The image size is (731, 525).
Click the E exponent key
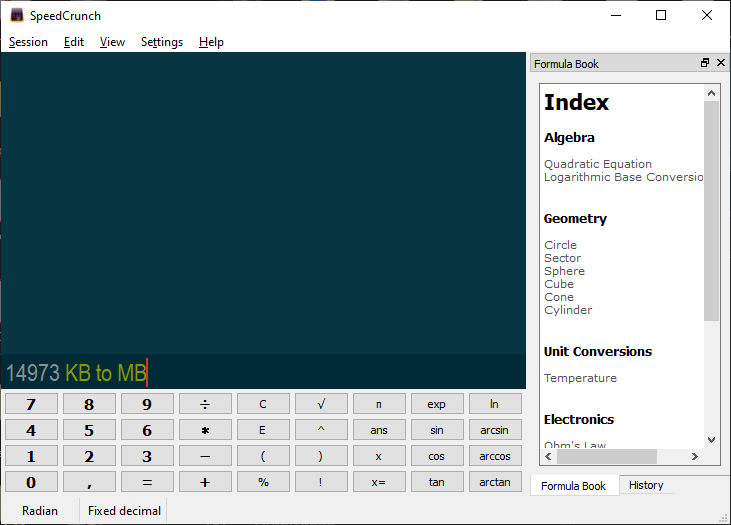pyautogui.click(x=263, y=430)
